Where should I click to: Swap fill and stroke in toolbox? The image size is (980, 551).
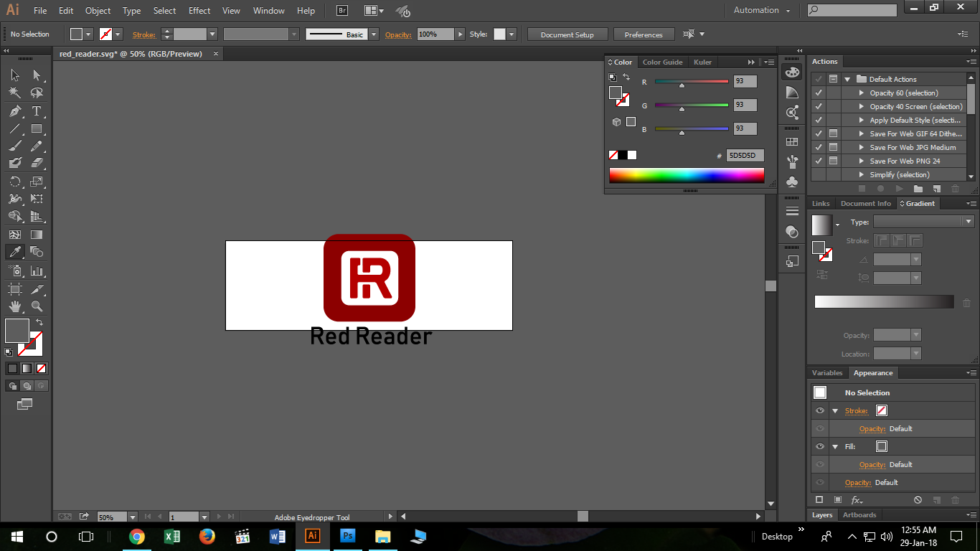39,322
